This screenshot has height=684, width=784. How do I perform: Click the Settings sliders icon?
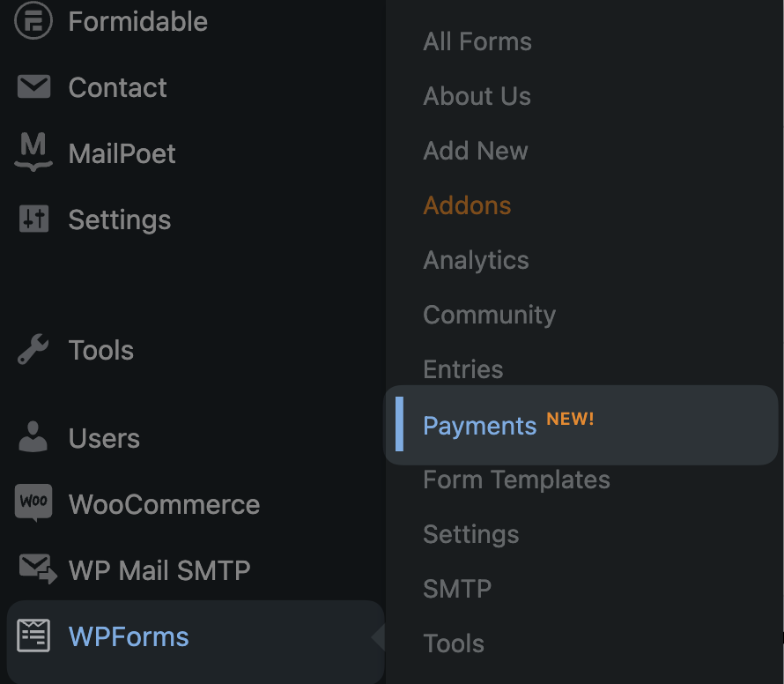pyautogui.click(x=33, y=219)
